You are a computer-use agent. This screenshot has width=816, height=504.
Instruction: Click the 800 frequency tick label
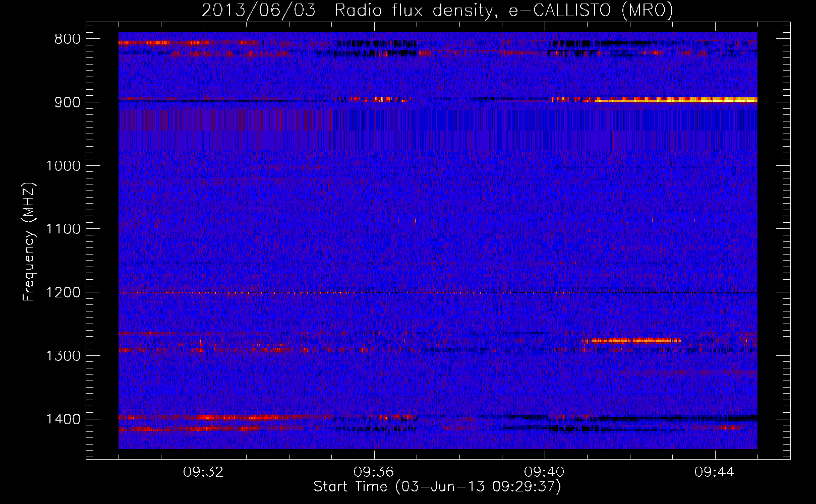(x=68, y=39)
